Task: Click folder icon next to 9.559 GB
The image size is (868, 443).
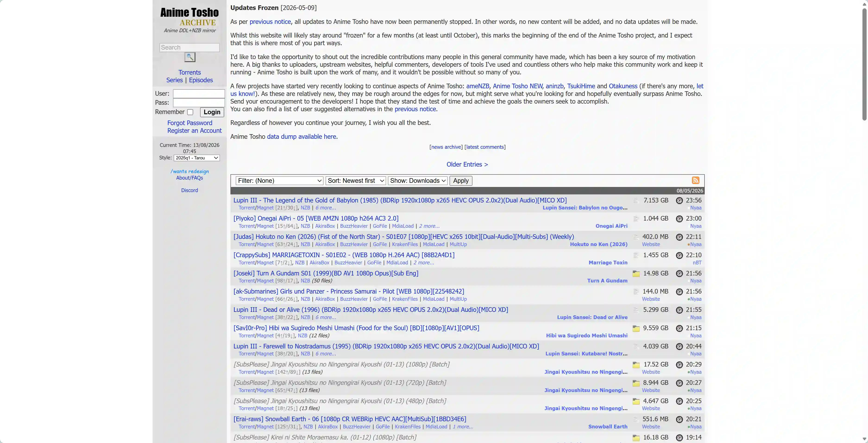Action: [x=636, y=328]
